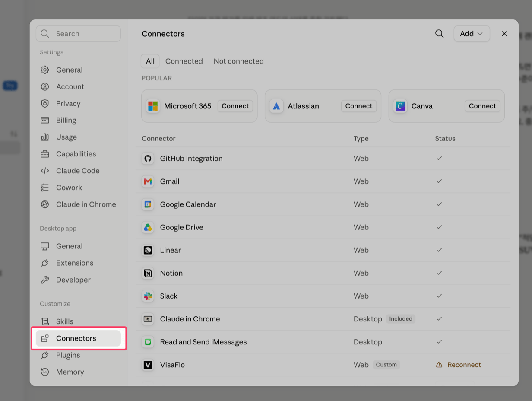Viewport: 532px width, 401px height.
Task: Click the Capabilities toolbox icon
Action: click(x=45, y=154)
